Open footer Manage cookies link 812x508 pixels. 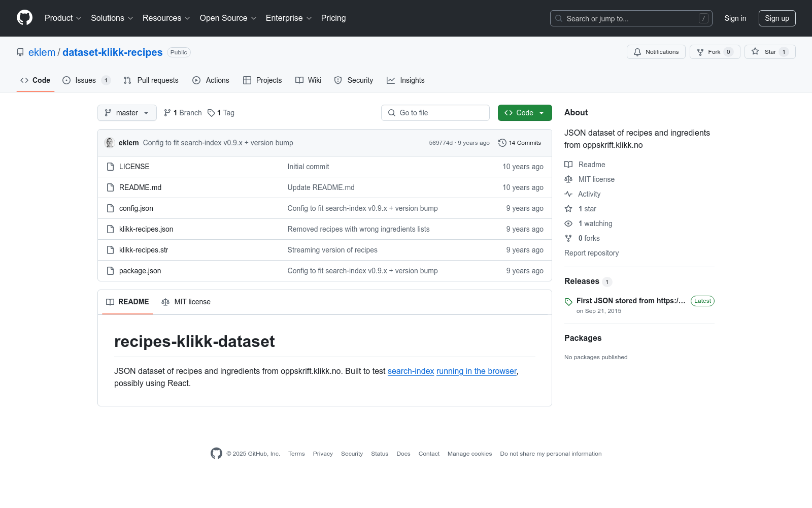(469, 454)
